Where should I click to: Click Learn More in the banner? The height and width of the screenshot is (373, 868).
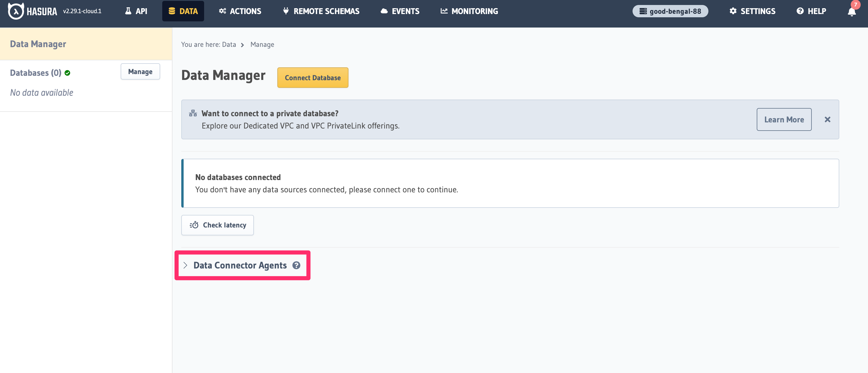point(784,119)
